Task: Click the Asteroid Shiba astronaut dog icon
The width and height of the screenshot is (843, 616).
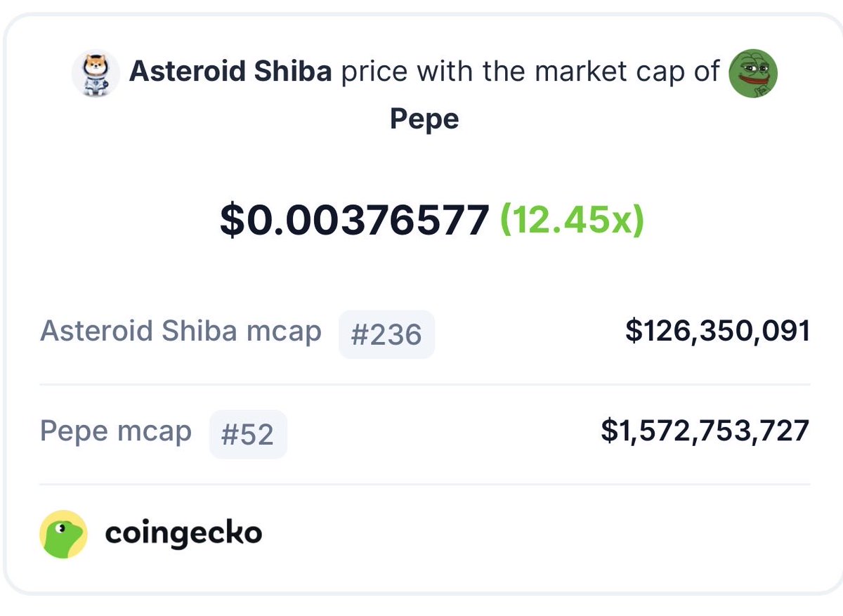Action: pyautogui.click(x=95, y=74)
